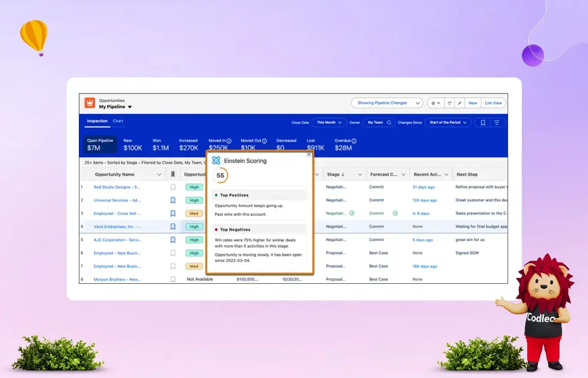The width and height of the screenshot is (588, 378).
Task: Open the Vand Enterprises opportunity link
Action: click(x=117, y=227)
